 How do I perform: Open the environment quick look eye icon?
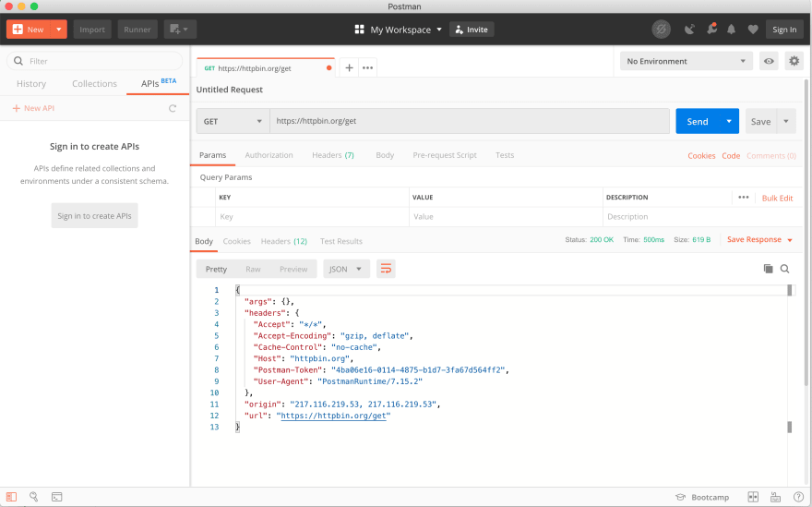[769, 61]
